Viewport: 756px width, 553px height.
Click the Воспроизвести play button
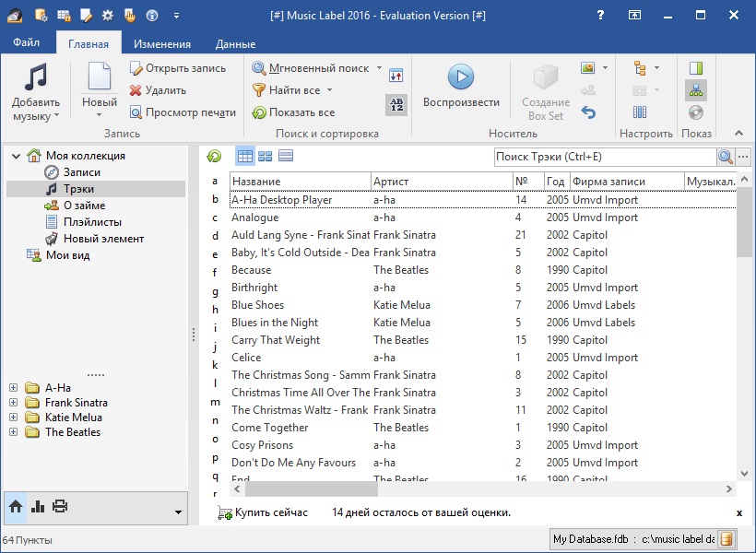(461, 77)
